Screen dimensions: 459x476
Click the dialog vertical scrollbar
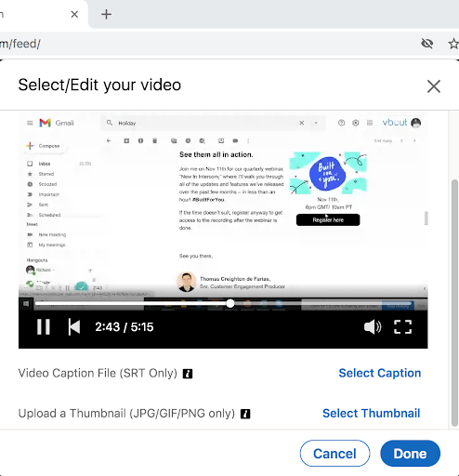[454, 303]
